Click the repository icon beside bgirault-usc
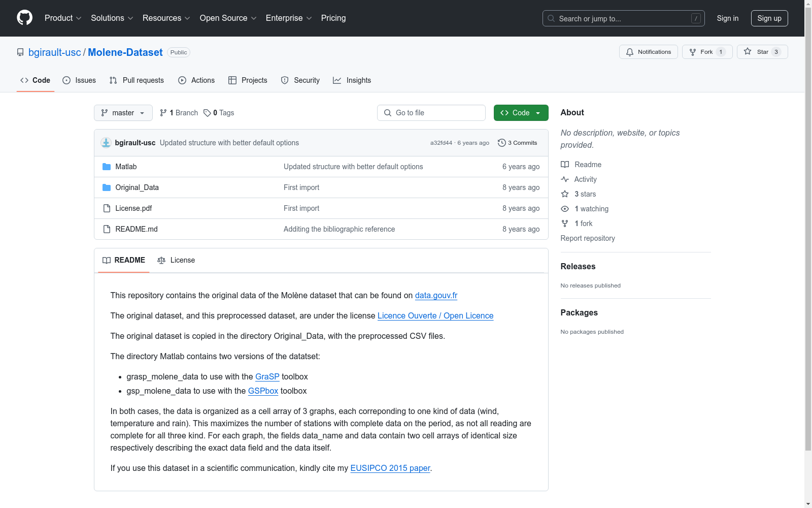Image resolution: width=812 pixels, height=508 pixels. tap(20, 52)
